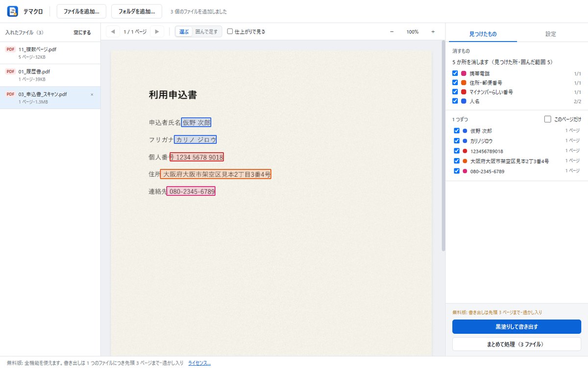Click the テマクロ app logo icon
The height and width of the screenshot is (369, 588).
click(13, 11)
